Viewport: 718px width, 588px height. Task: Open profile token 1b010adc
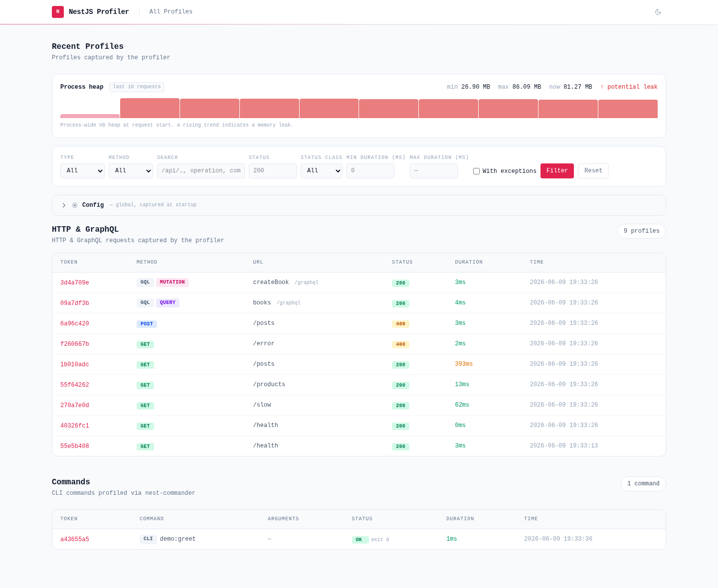75,365
